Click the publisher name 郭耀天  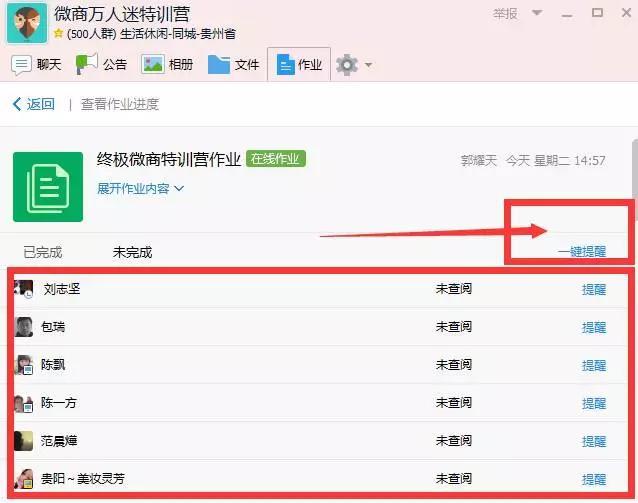[479, 161]
